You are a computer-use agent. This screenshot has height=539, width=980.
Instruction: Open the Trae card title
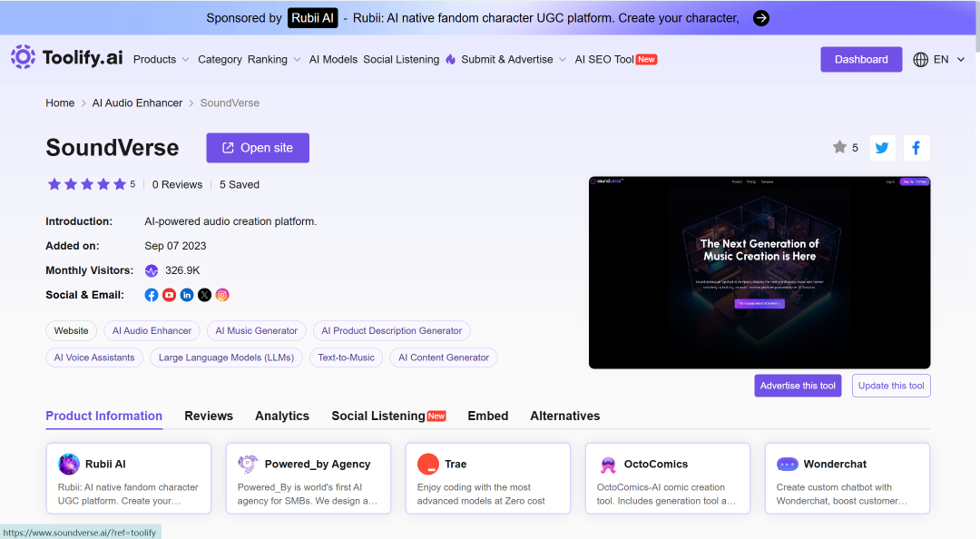(456, 464)
